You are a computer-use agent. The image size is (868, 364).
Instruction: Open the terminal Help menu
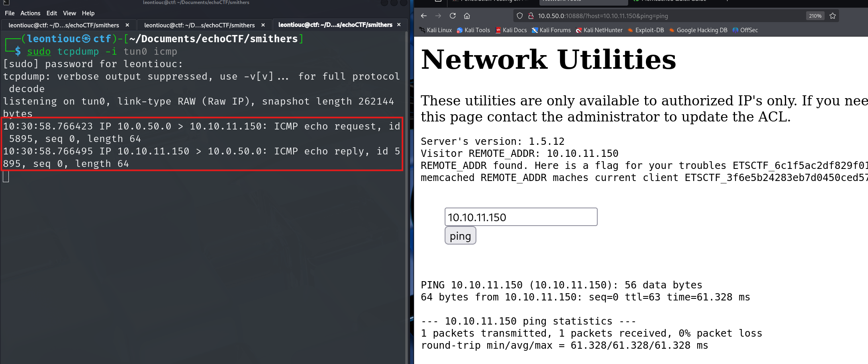click(88, 13)
